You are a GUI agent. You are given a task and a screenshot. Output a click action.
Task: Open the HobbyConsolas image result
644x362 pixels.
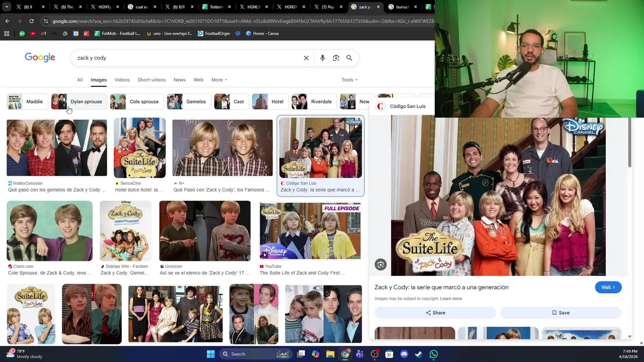[56, 148]
